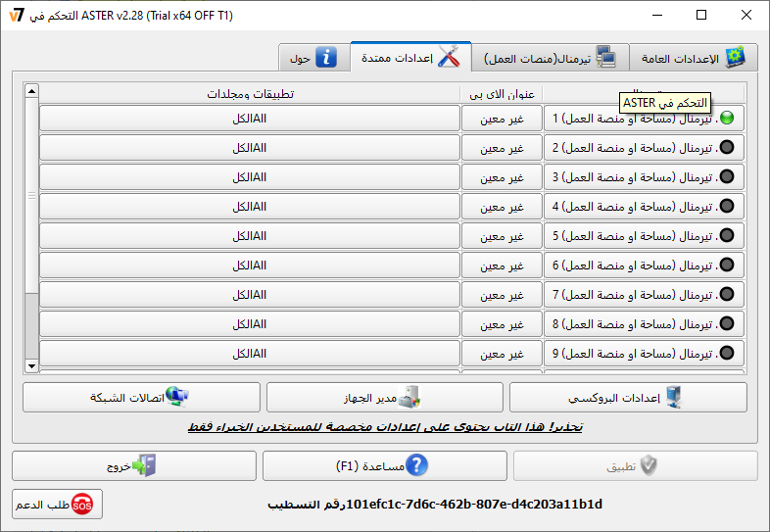This screenshot has width=770, height=532.
Task: Click the blue info icon on حول tab
Action: click(x=326, y=58)
